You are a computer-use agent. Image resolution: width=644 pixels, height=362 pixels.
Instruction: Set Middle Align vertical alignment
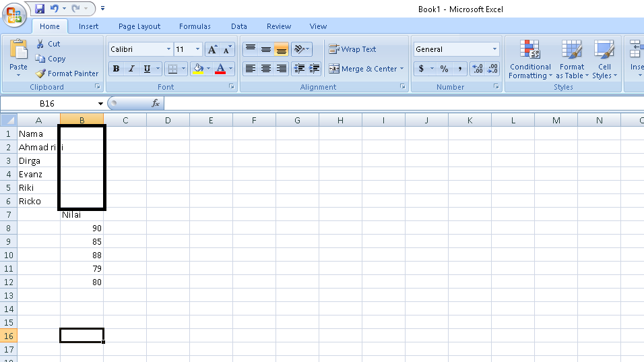(265, 49)
